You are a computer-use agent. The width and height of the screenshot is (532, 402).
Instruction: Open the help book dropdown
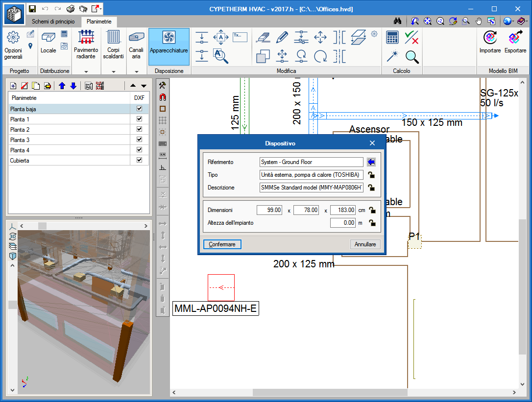[x=527, y=21]
